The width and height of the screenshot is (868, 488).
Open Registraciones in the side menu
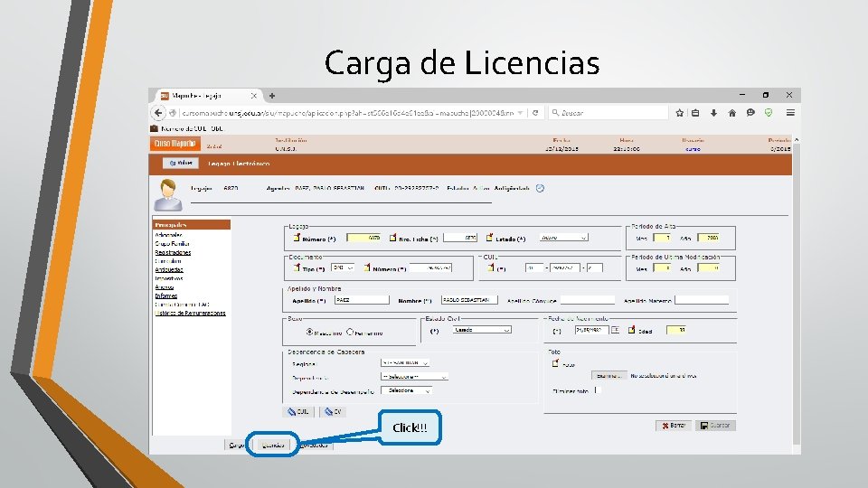coord(173,252)
